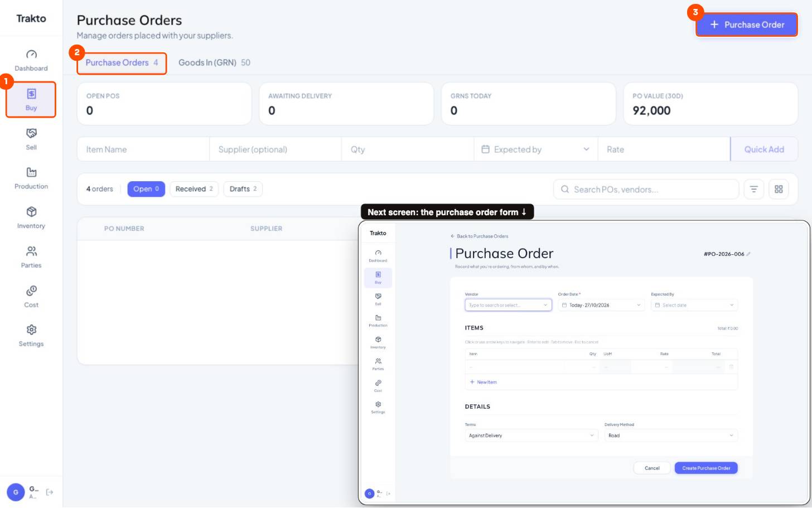
Task: Go to Sell in the main sidebar
Action: click(x=31, y=139)
